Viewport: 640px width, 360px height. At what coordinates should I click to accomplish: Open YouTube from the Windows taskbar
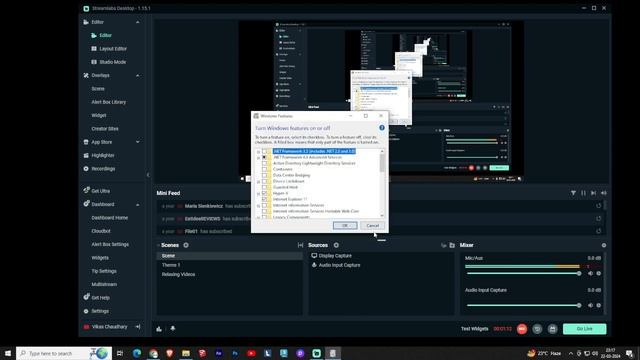(251, 353)
